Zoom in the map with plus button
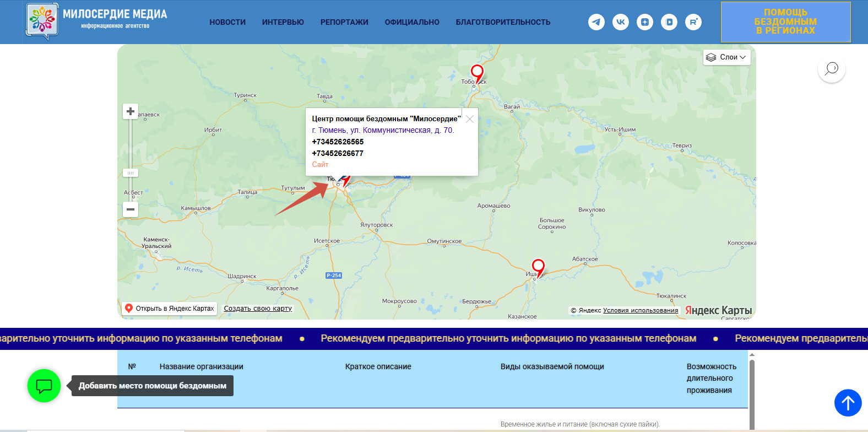 click(131, 111)
